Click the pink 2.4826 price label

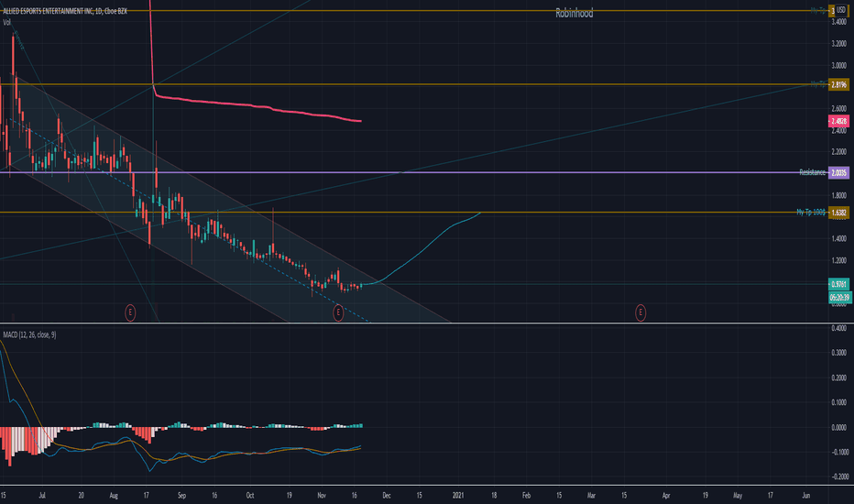pyautogui.click(x=838, y=121)
